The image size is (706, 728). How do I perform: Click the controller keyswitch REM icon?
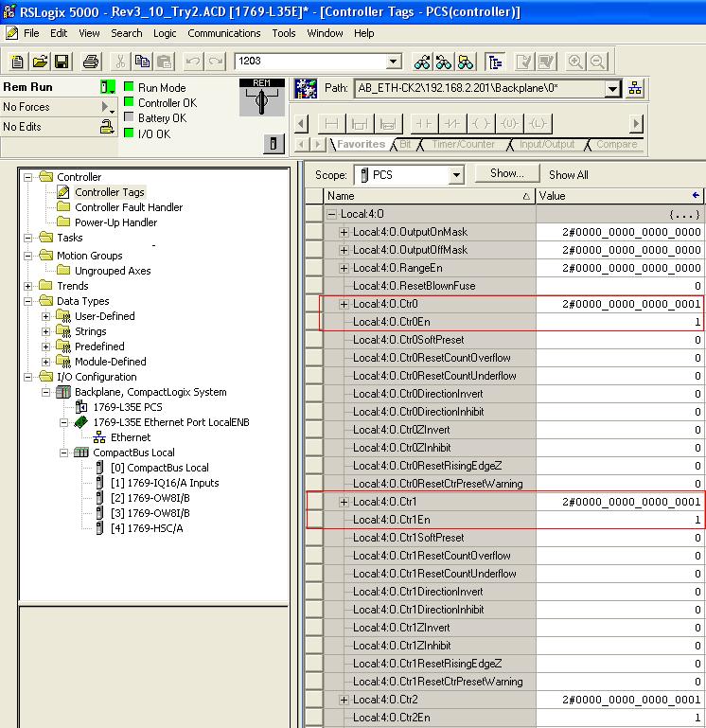(x=262, y=98)
